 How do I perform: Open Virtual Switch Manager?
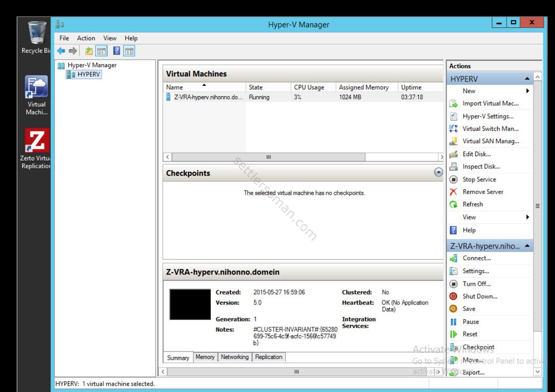pyautogui.click(x=492, y=128)
